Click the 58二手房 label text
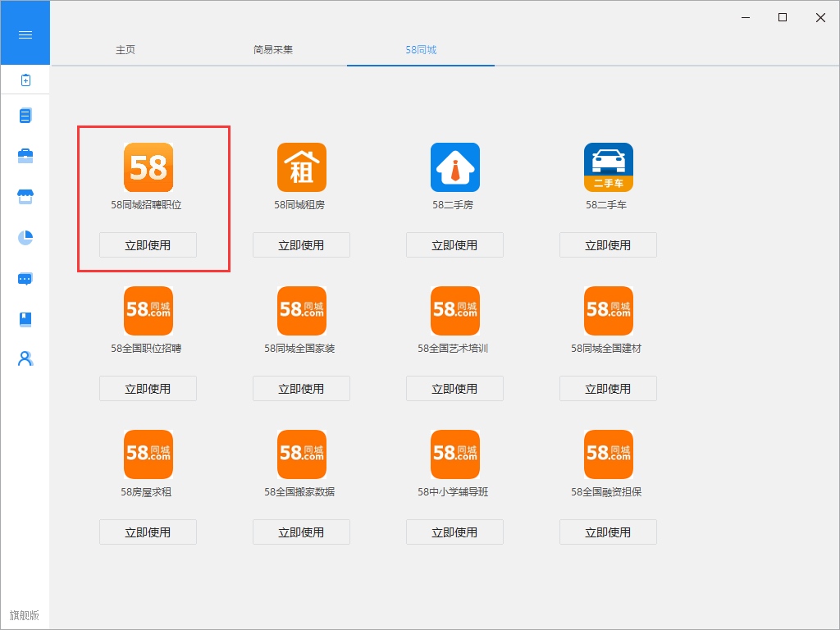This screenshot has height=630, width=840. click(x=453, y=204)
